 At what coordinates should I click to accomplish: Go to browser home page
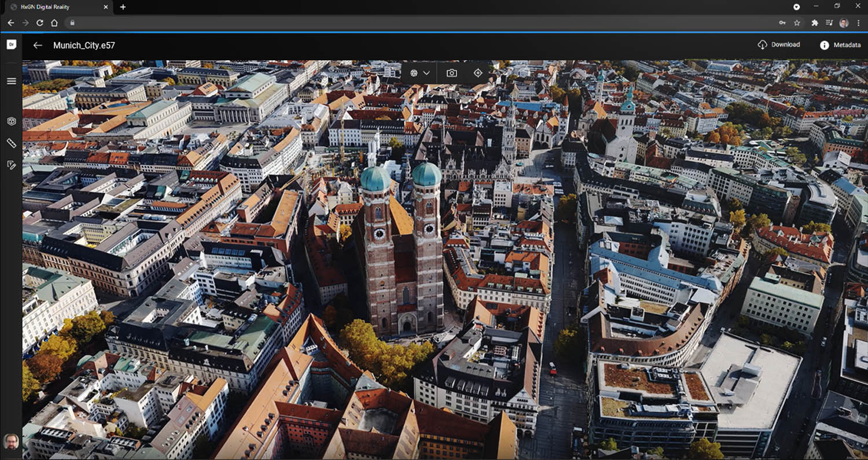[54, 23]
